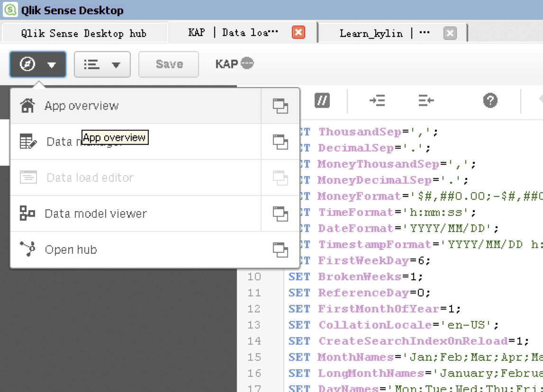The height and width of the screenshot is (392, 543).
Task: Switch to Qlik Sense Desktop hub tab
Action: pyautogui.click(x=84, y=33)
